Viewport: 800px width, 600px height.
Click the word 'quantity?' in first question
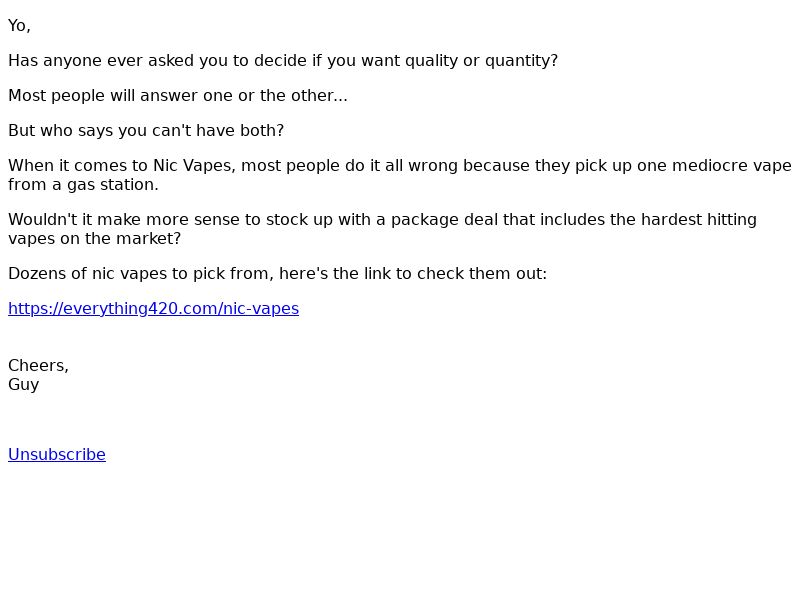coord(521,61)
